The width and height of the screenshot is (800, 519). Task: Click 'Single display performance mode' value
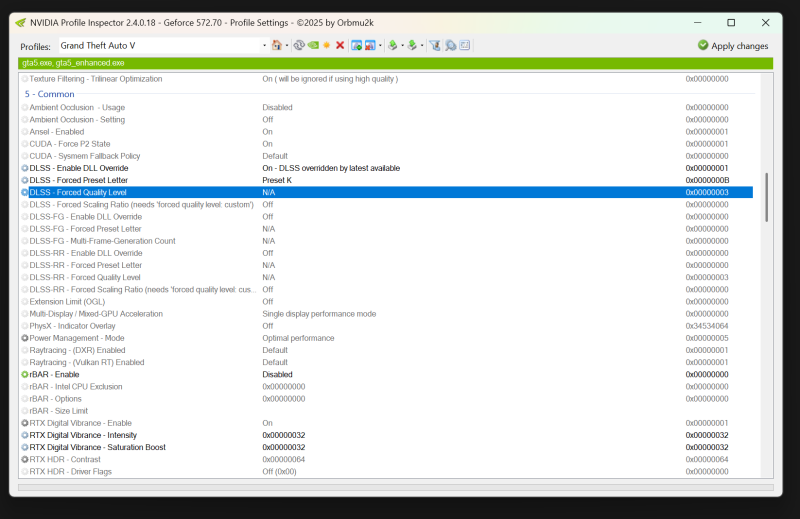tap(319, 314)
